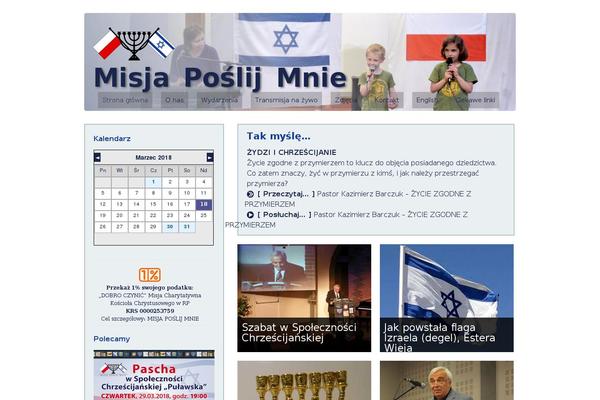This screenshot has height=400, width=600.
Task: Click the Przeczytaj link
Action: click(x=286, y=194)
